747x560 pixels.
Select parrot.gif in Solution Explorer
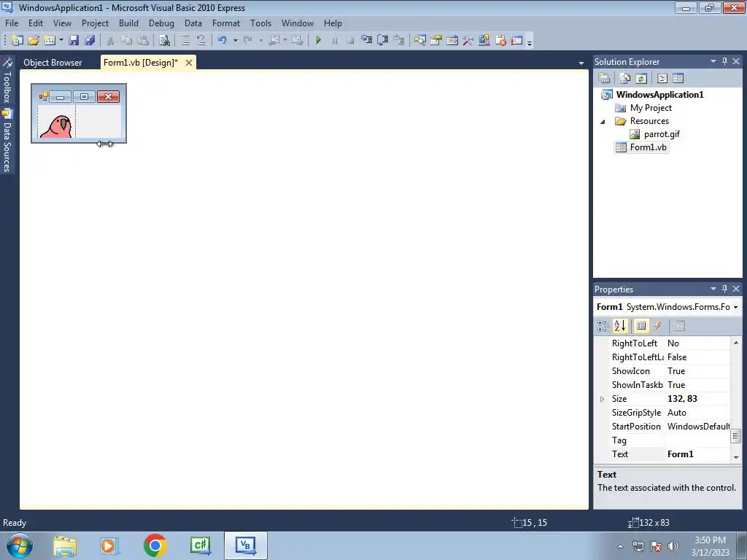(662, 134)
